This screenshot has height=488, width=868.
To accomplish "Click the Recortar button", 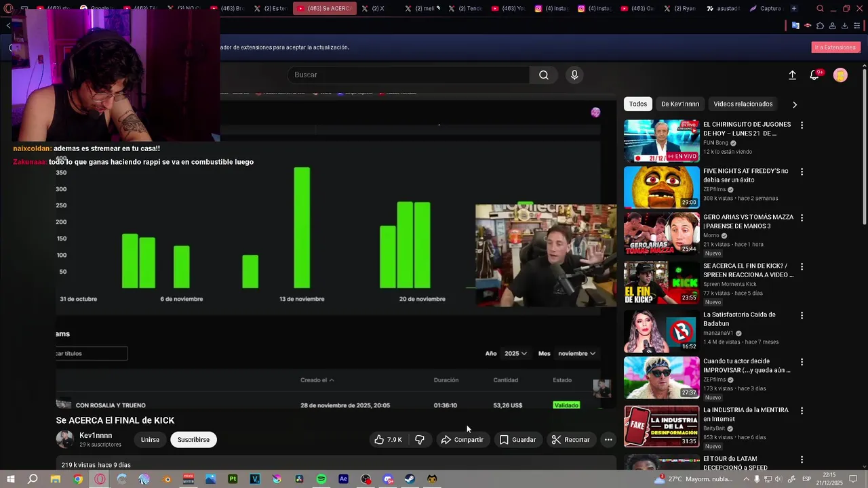I will pos(570,440).
